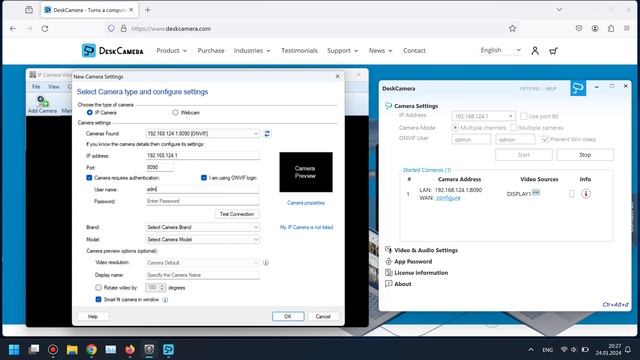Open Firefox account icon in toolbar
This screenshot has width=640, height=360.
[595, 29]
